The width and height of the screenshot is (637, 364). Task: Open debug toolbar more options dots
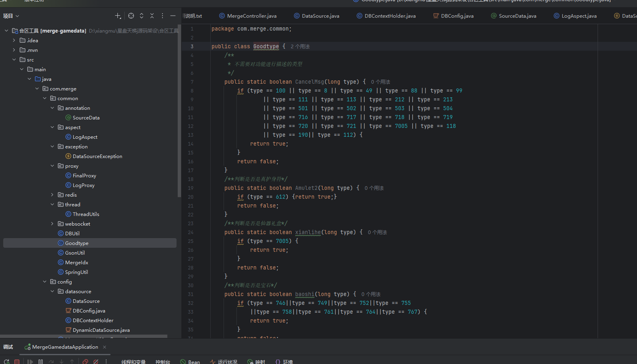coord(106,362)
